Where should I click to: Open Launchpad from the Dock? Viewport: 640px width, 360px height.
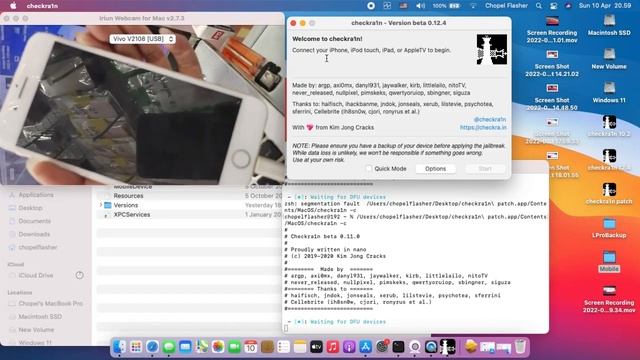(x=136, y=347)
